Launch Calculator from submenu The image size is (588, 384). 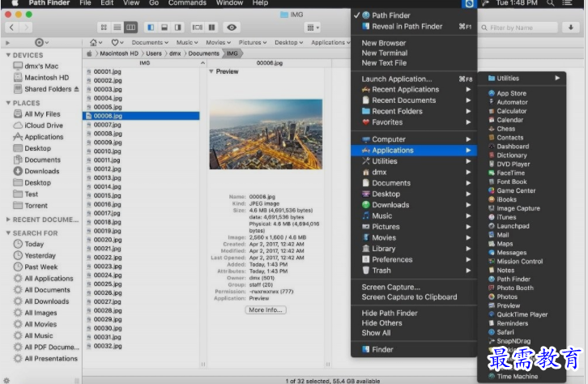pyautogui.click(x=522, y=111)
